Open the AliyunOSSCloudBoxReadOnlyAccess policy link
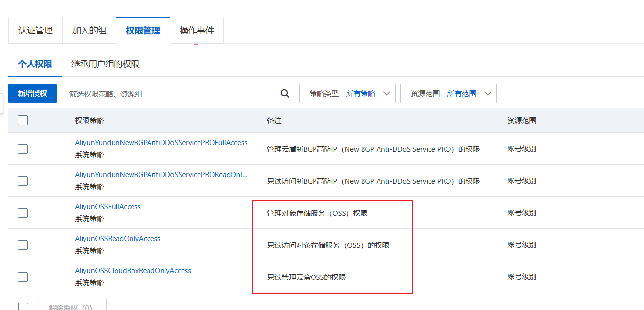Screen dimensions: 644x310 (x=133, y=271)
